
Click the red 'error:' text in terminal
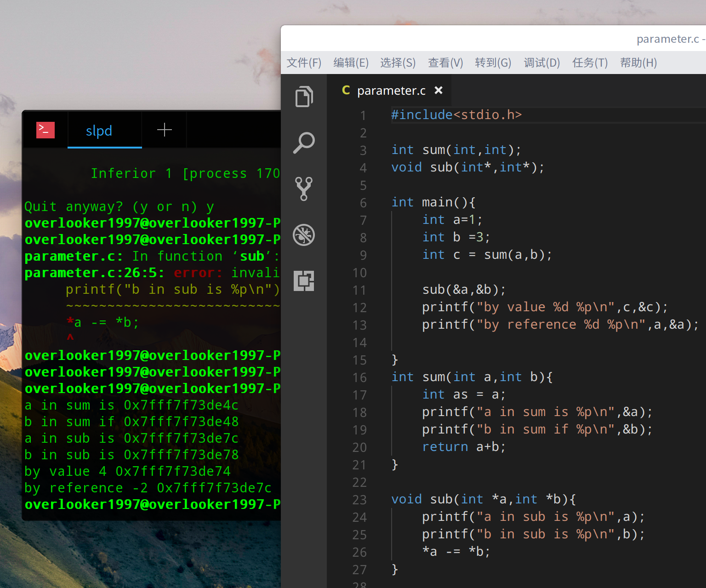[x=198, y=273]
